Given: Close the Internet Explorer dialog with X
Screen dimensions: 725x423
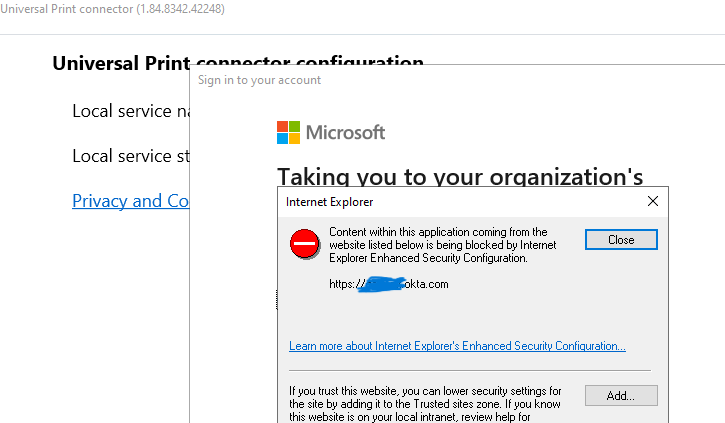Looking at the screenshot, I should (653, 201).
